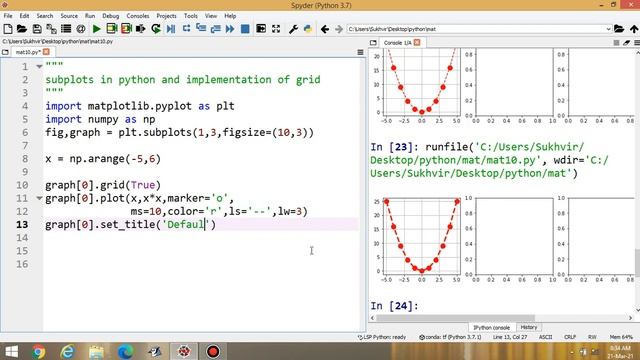Browse console tabs icon left of Console 1/A
The width and height of the screenshot is (640, 360).
tap(373, 42)
